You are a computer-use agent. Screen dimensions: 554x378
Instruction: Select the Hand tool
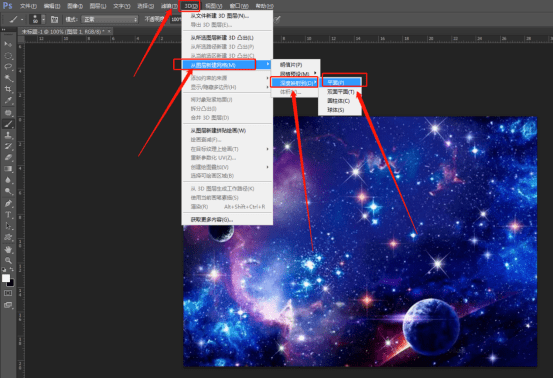(8, 249)
